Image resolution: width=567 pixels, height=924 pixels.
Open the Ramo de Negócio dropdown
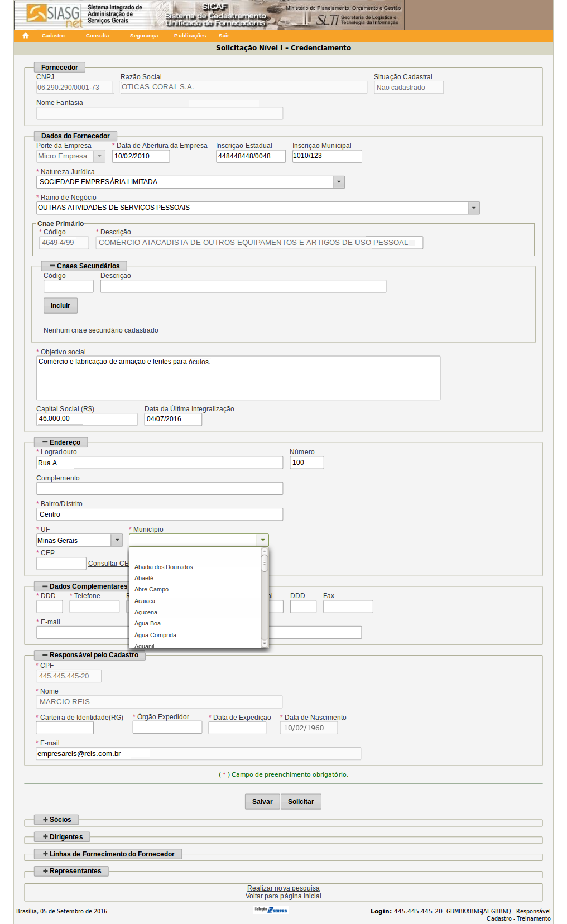(474, 208)
